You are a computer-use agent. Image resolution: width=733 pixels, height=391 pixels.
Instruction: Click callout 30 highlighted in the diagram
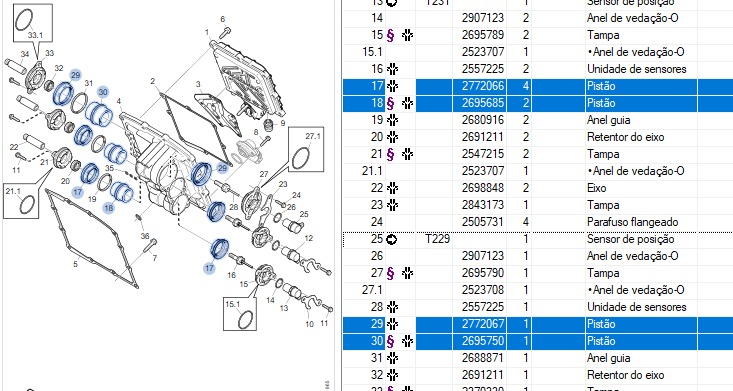pyautogui.click(x=103, y=92)
